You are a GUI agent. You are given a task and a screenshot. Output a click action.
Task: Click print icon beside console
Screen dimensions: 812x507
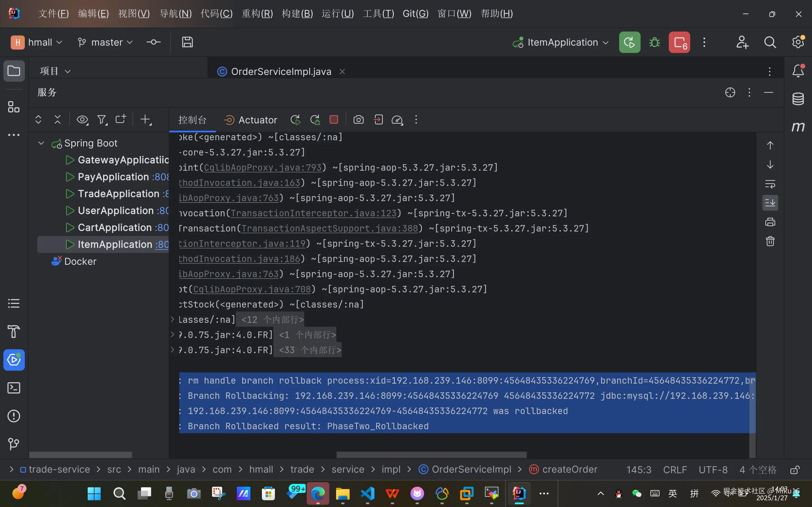tap(770, 222)
